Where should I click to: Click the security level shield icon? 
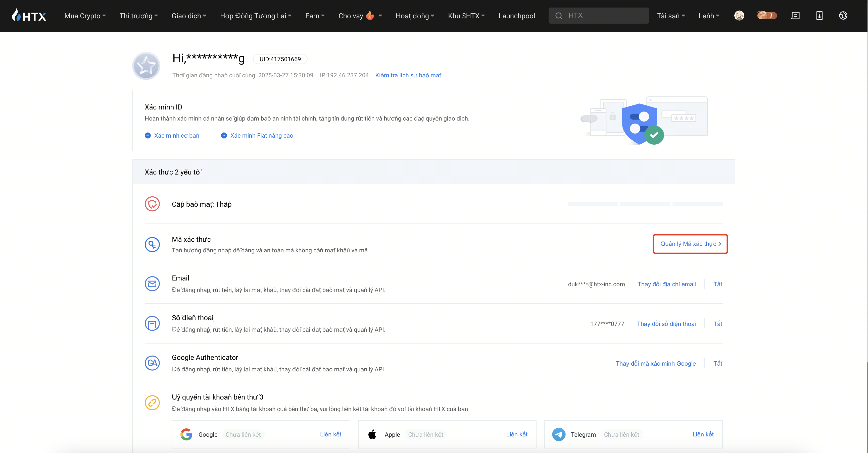tap(152, 204)
